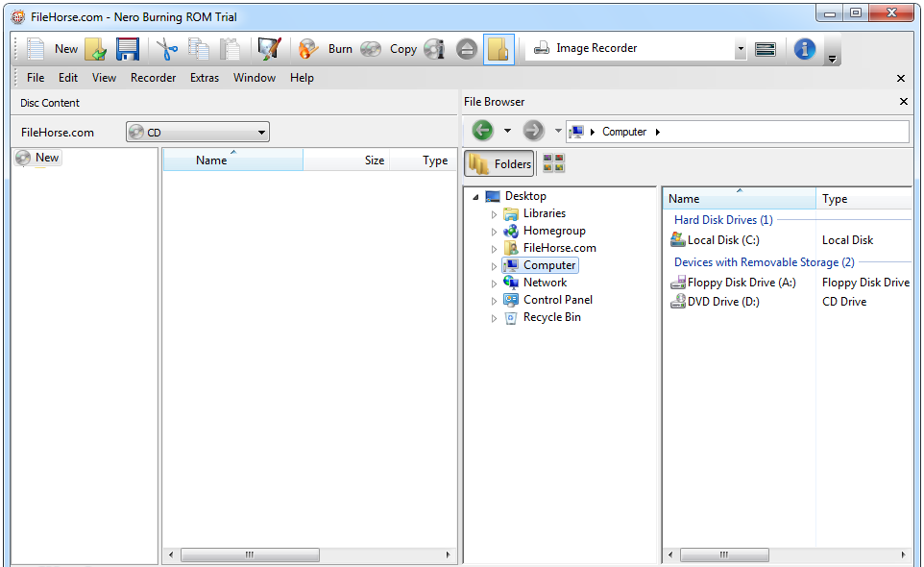This screenshot has width=924, height=567.
Task: Sort disc content by Type column
Action: tap(424, 160)
